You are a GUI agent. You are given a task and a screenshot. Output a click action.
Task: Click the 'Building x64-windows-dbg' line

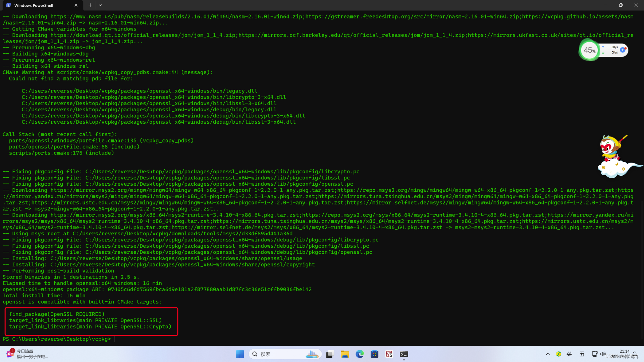click(x=46, y=54)
